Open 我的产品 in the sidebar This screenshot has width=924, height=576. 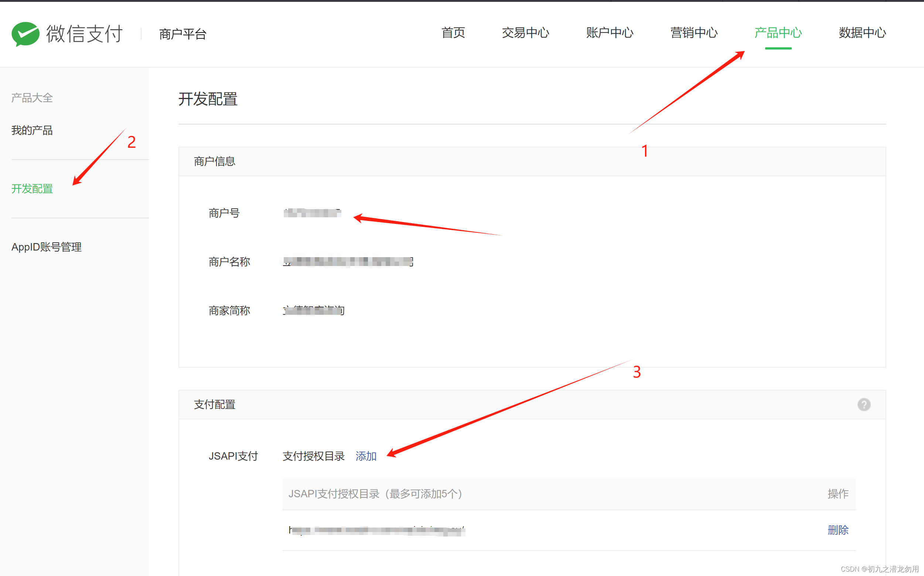pyautogui.click(x=32, y=130)
